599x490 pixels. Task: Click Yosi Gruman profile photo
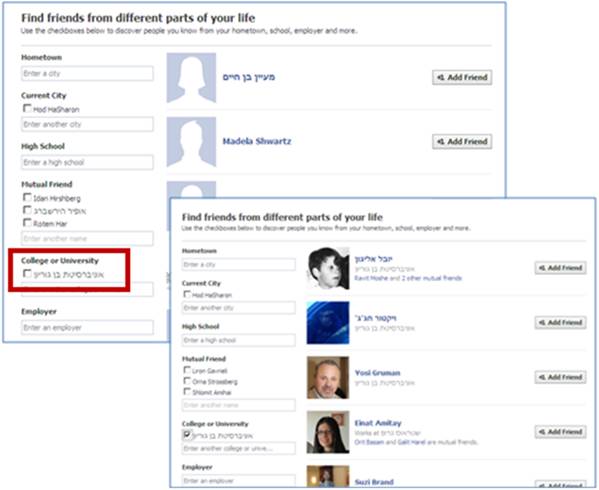pyautogui.click(x=328, y=377)
